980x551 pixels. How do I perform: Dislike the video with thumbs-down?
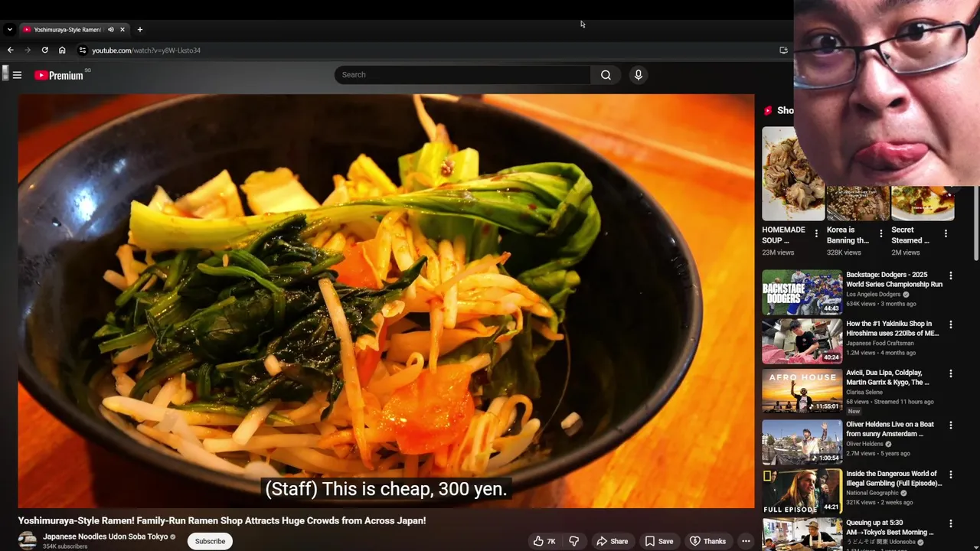(x=573, y=541)
